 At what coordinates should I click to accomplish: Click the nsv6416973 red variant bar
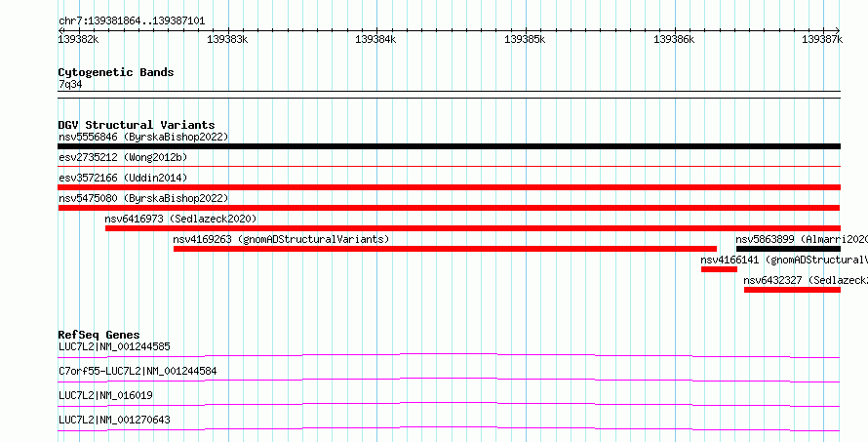coord(473,228)
